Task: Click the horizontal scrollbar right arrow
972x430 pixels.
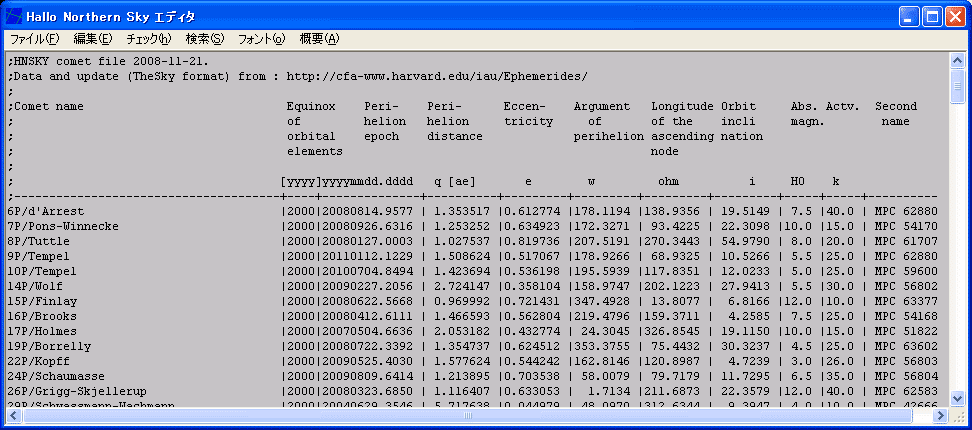Action: tap(941, 415)
